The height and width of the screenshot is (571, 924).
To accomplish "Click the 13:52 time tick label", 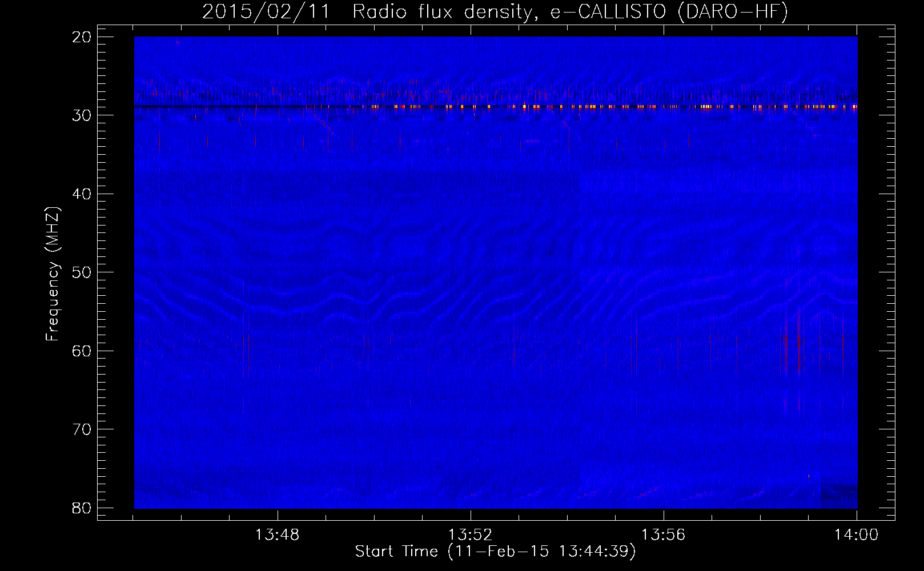I will tap(471, 535).
